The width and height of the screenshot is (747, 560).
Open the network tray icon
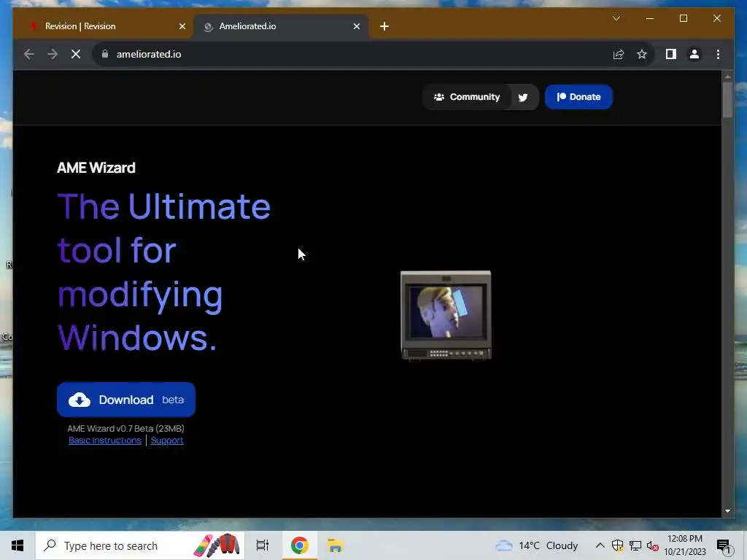[635, 545]
